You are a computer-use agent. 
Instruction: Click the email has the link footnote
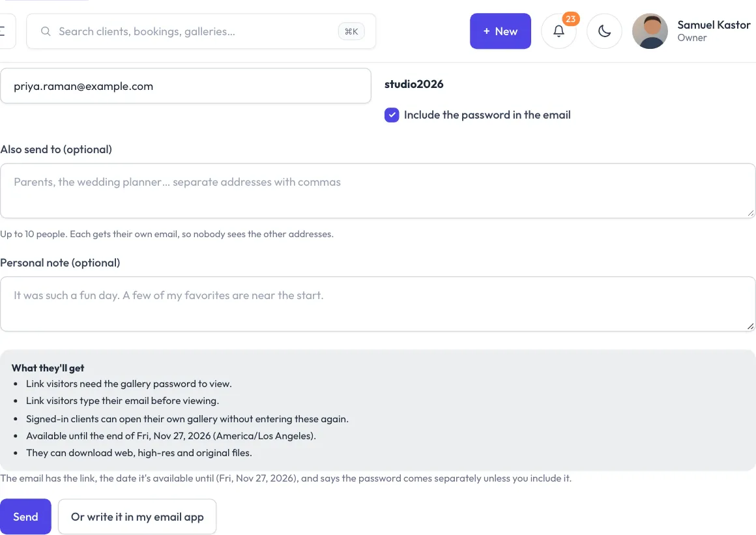point(286,478)
